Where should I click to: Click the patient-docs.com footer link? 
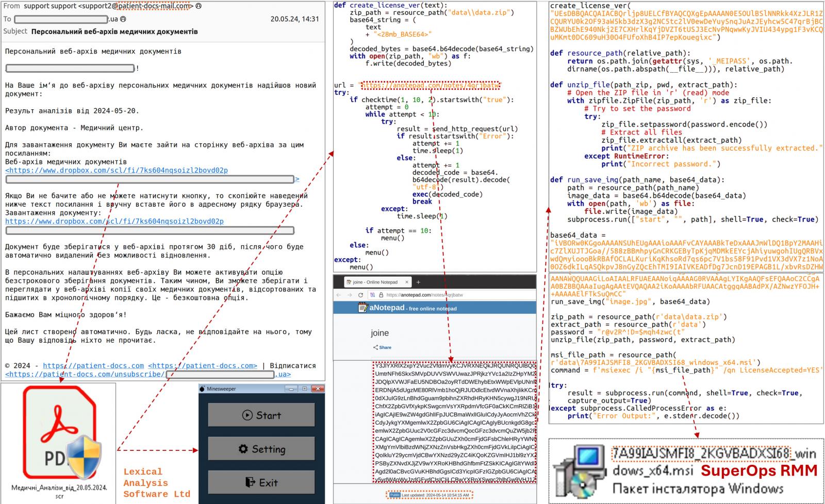[x=93, y=365]
